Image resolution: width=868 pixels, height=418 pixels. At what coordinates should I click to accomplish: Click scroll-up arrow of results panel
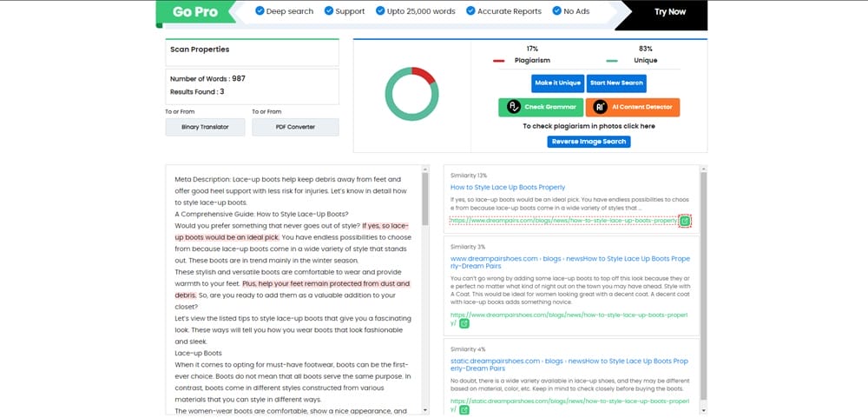pos(704,169)
